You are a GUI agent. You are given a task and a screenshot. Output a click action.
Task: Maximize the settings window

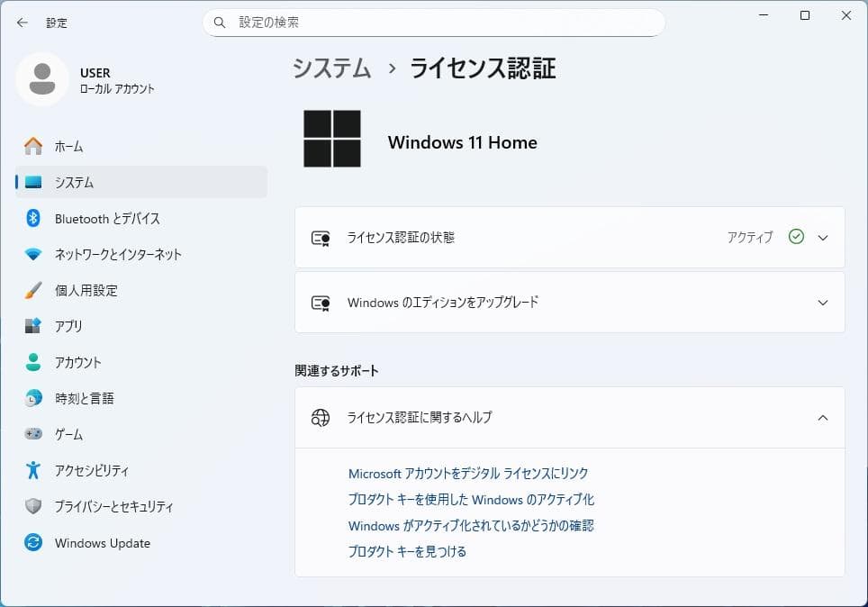pyautogui.click(x=805, y=15)
